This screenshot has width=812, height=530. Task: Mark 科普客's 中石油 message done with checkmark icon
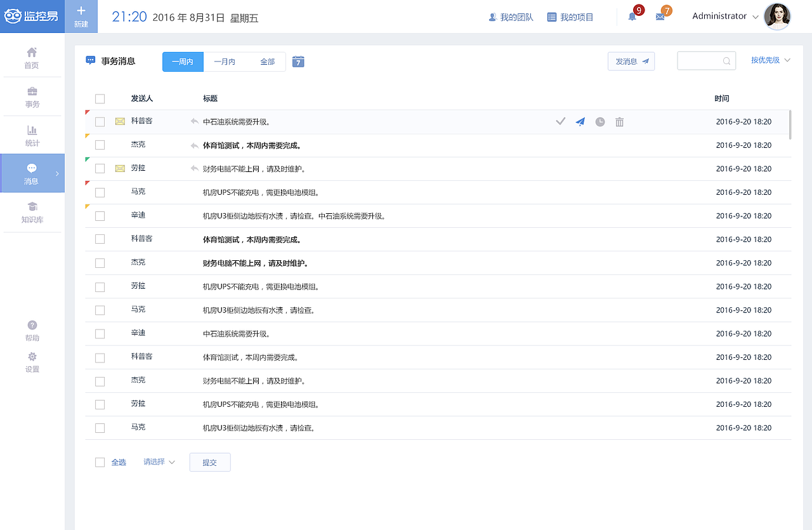point(560,121)
